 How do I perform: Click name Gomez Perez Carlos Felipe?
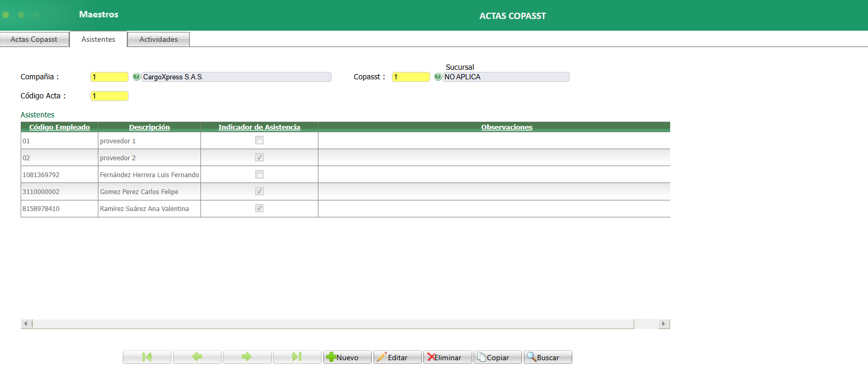149,191
